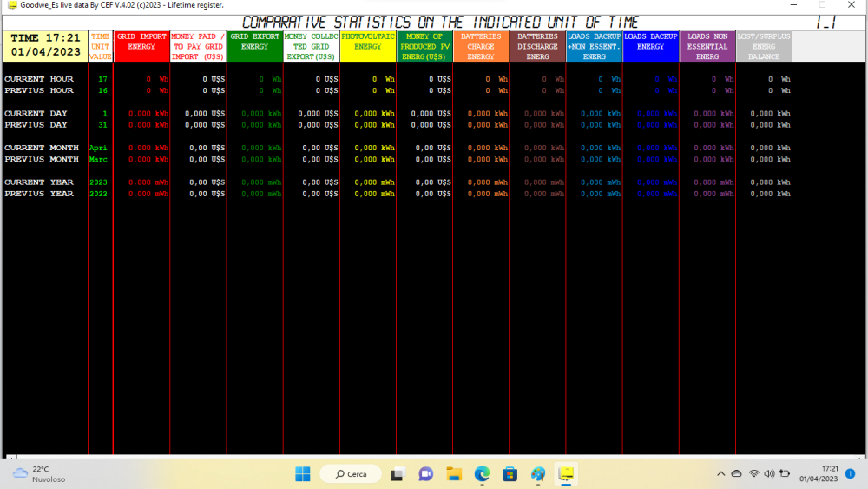This screenshot has height=489, width=868.
Task: Click the PREVIUS HOUR row label
Action: coord(39,90)
